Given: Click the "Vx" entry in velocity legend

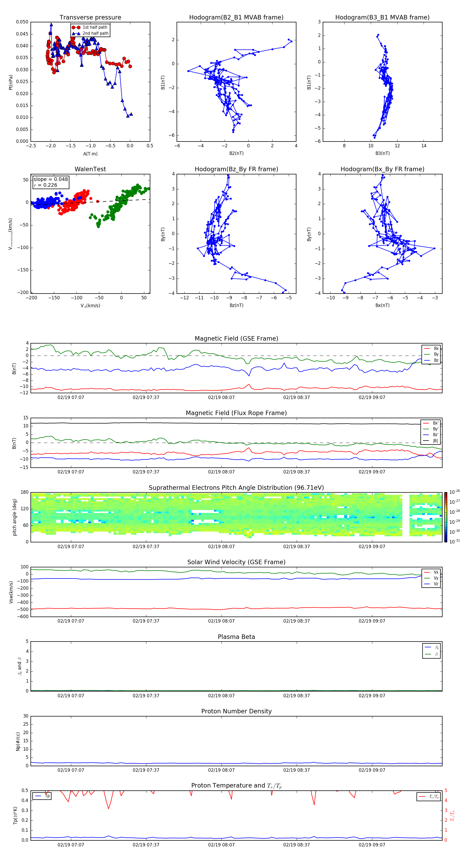Looking at the screenshot, I should [x=431, y=572].
